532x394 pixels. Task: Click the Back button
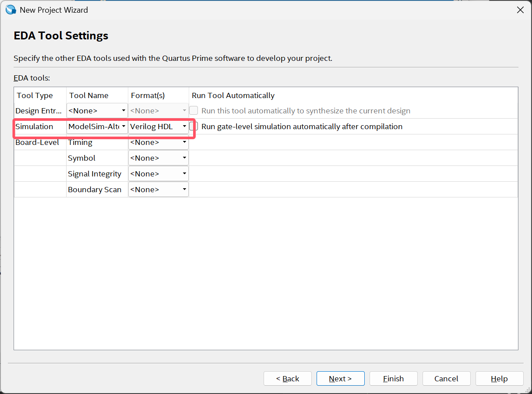288,379
